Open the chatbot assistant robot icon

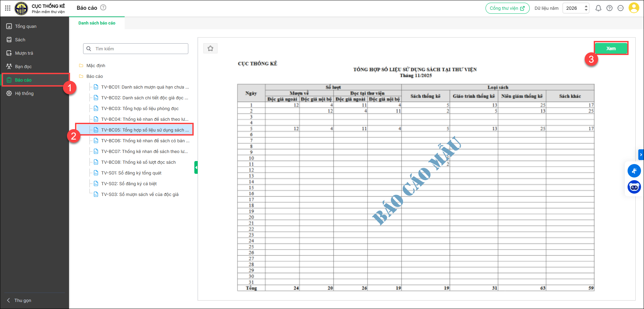(x=634, y=187)
